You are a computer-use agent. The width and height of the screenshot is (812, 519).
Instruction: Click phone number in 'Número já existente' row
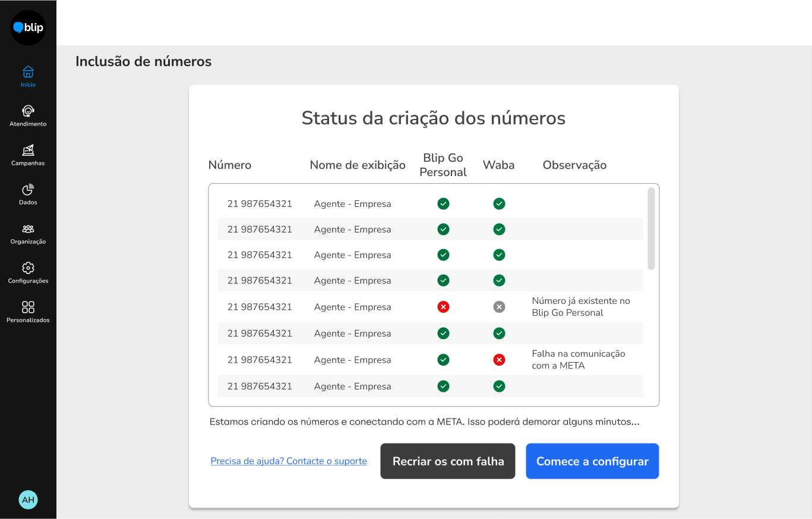(x=260, y=307)
